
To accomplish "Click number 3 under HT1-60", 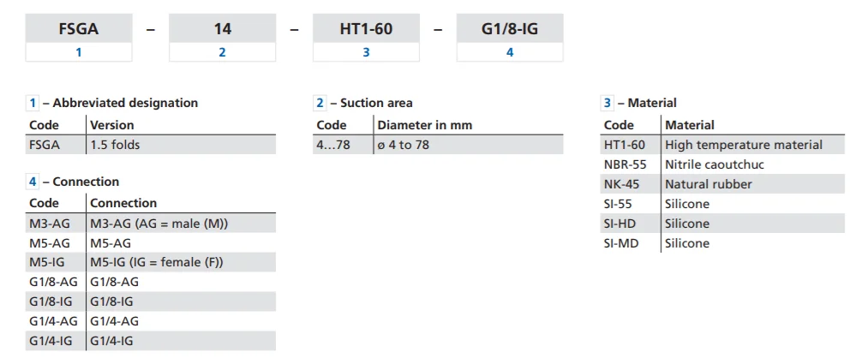I will [x=366, y=52].
